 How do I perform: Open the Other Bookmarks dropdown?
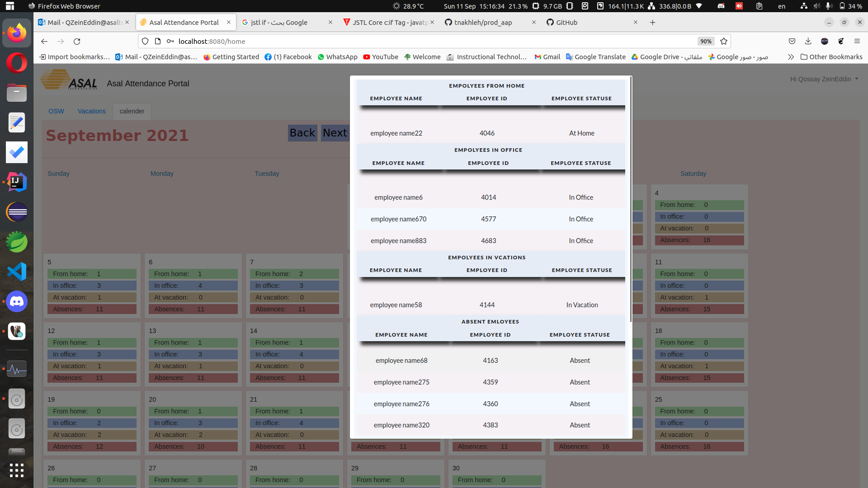pos(831,57)
